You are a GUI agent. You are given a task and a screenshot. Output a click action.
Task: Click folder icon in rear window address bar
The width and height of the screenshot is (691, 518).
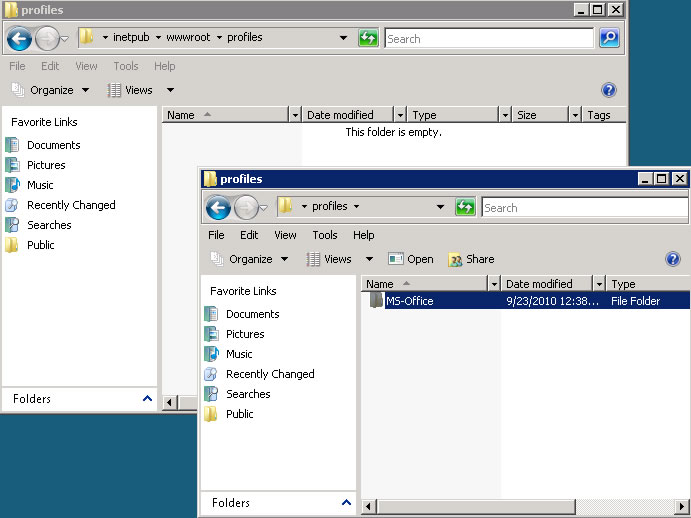point(86,37)
